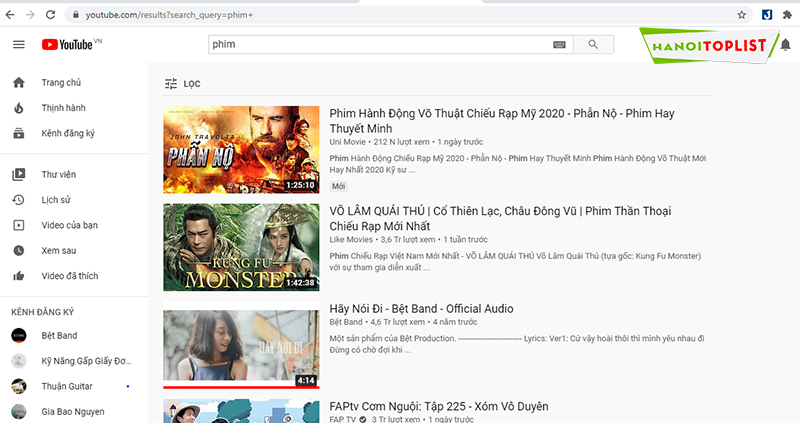800x423 pixels.
Task: Open Phim Hành Động Võ Thuật video title
Action: tap(502, 121)
